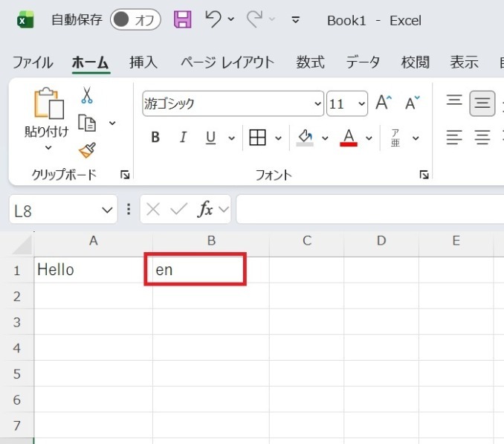504x444 pixels.
Task: Click the greyed-out Redo arrow
Action: (254, 19)
